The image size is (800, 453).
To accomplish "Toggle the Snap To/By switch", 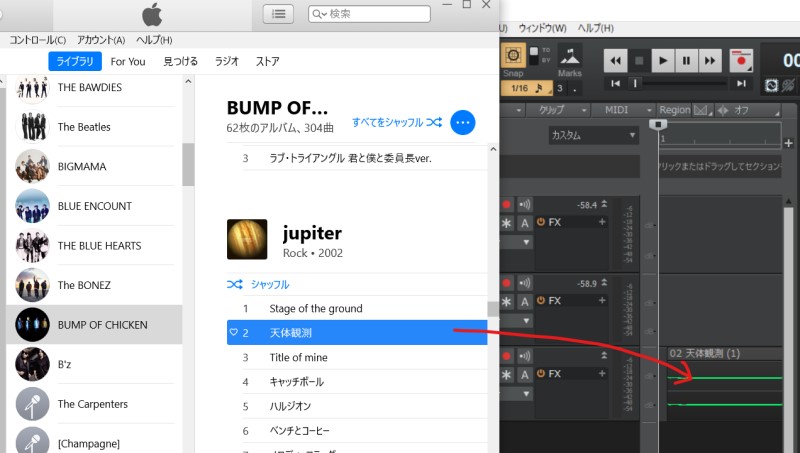I will point(534,55).
